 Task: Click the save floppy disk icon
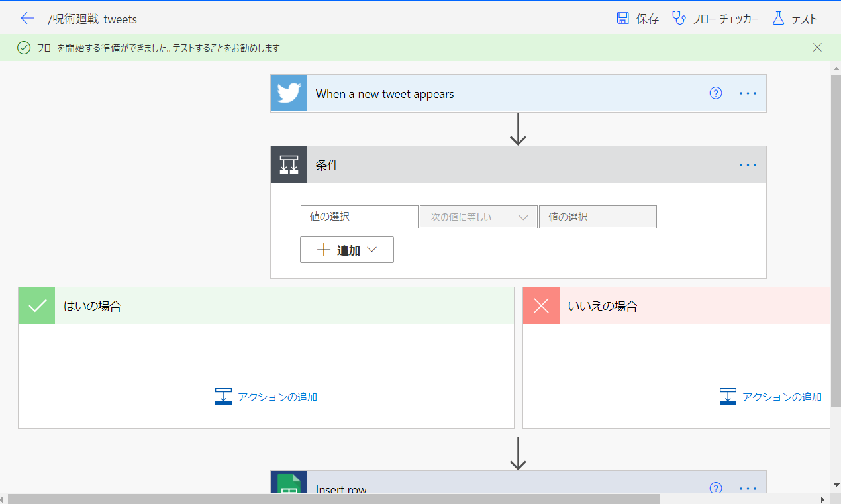(622, 19)
